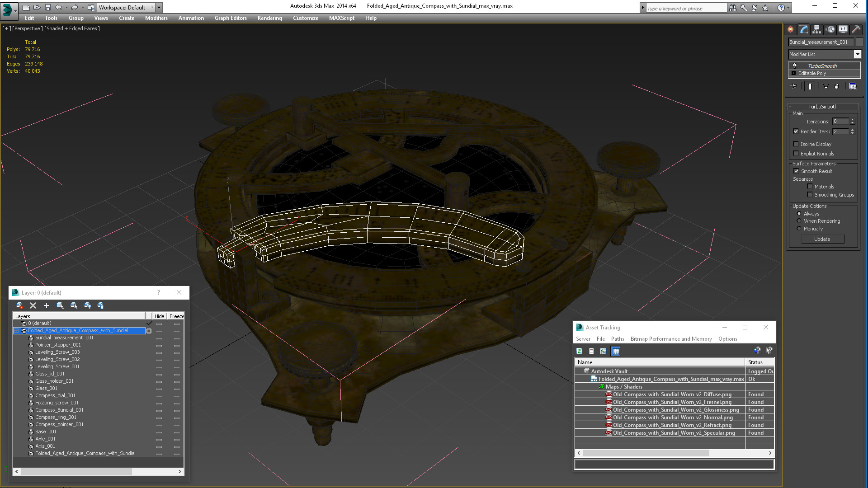Open the Hierarchy command panel tab

point(816,29)
